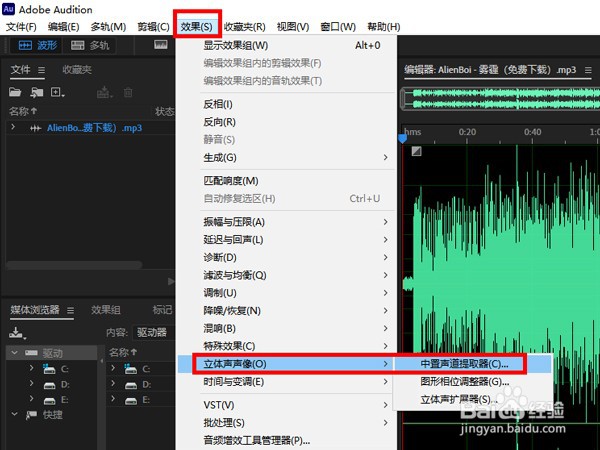Viewport: 600px width, 450px height.
Task: Open the 媒体浏览器 panel menu icon
Action: click(70, 310)
